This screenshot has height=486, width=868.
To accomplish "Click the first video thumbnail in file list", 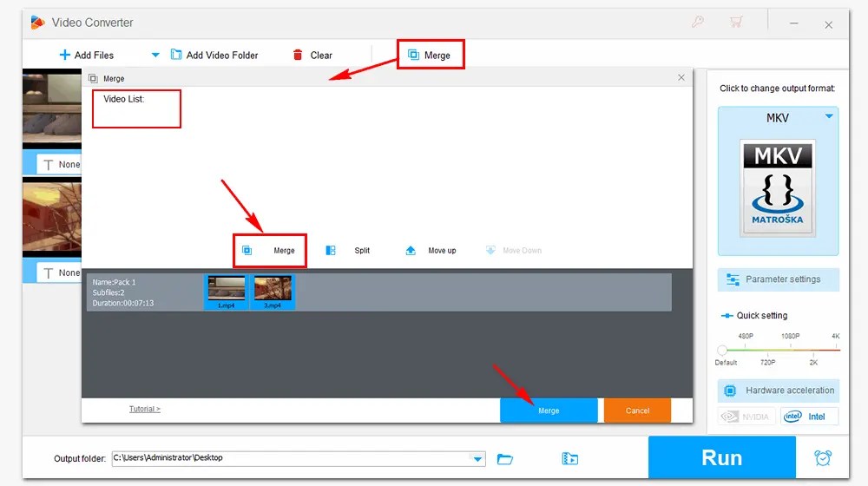I will (52, 108).
